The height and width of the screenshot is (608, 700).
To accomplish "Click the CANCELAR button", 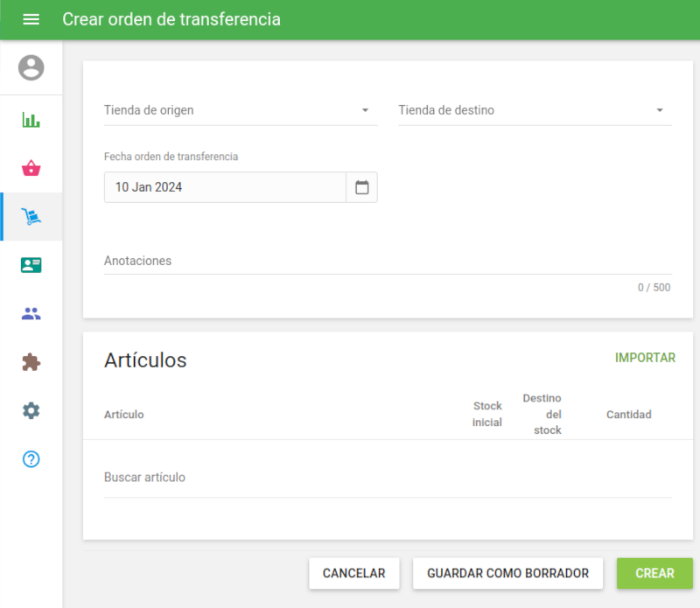I will coord(353,573).
